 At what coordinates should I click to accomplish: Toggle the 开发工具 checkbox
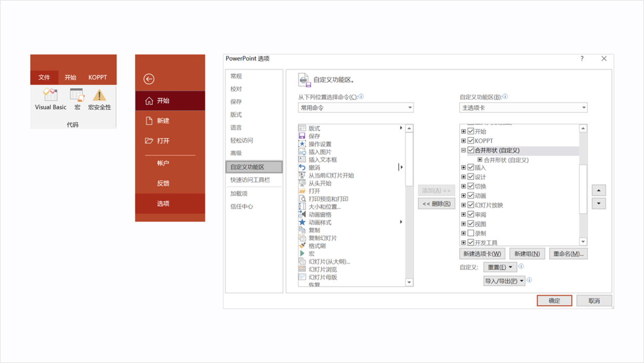471,243
